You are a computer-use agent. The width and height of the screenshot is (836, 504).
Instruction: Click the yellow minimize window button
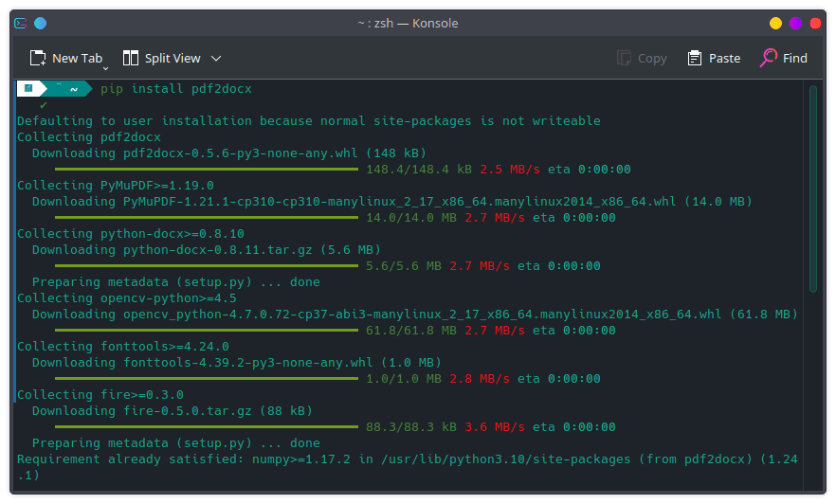[775, 23]
